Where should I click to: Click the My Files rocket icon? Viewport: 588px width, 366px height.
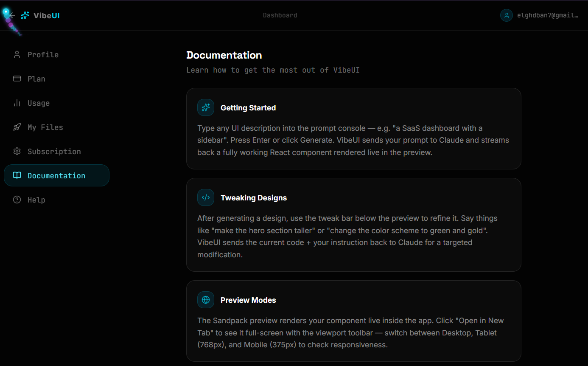(17, 127)
